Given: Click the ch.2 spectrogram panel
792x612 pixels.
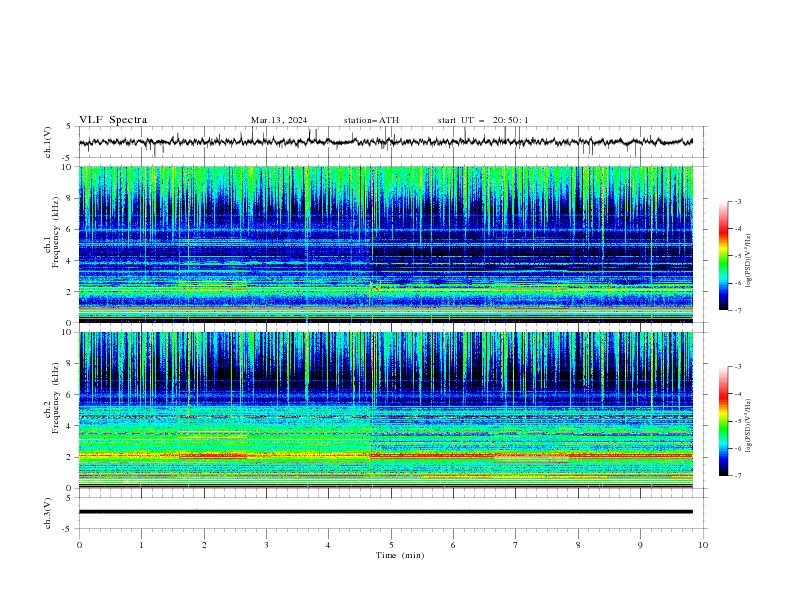Looking at the screenshot, I should pos(386,410).
